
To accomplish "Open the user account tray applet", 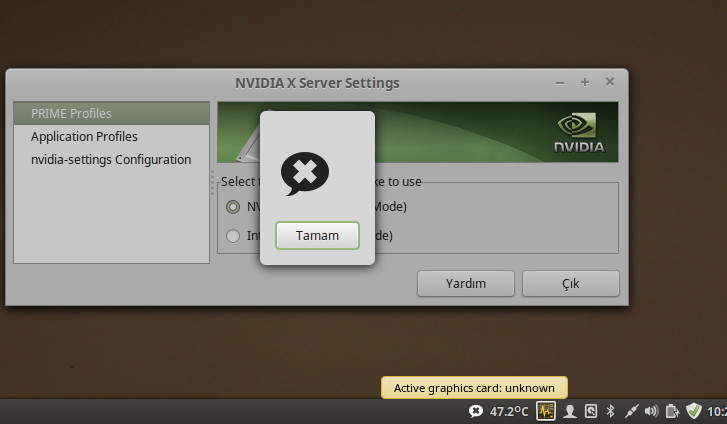I will click(570, 411).
